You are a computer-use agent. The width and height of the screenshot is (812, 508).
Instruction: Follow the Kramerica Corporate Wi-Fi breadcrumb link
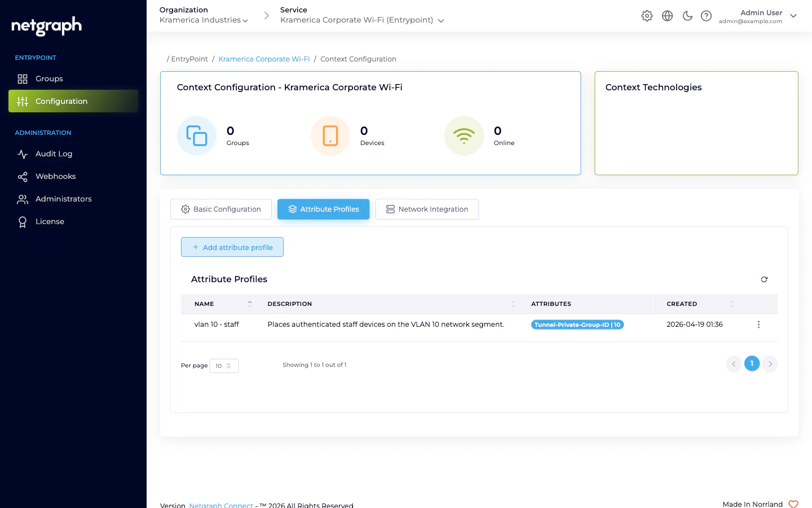tap(264, 59)
